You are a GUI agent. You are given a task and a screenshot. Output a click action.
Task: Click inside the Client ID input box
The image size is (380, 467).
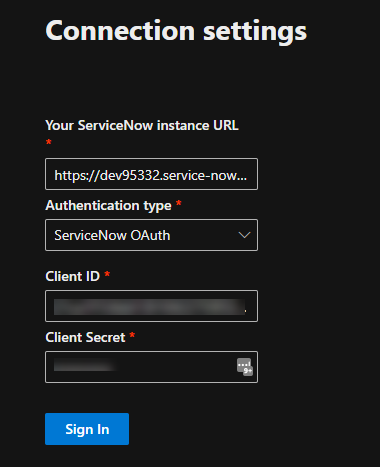pos(151,306)
